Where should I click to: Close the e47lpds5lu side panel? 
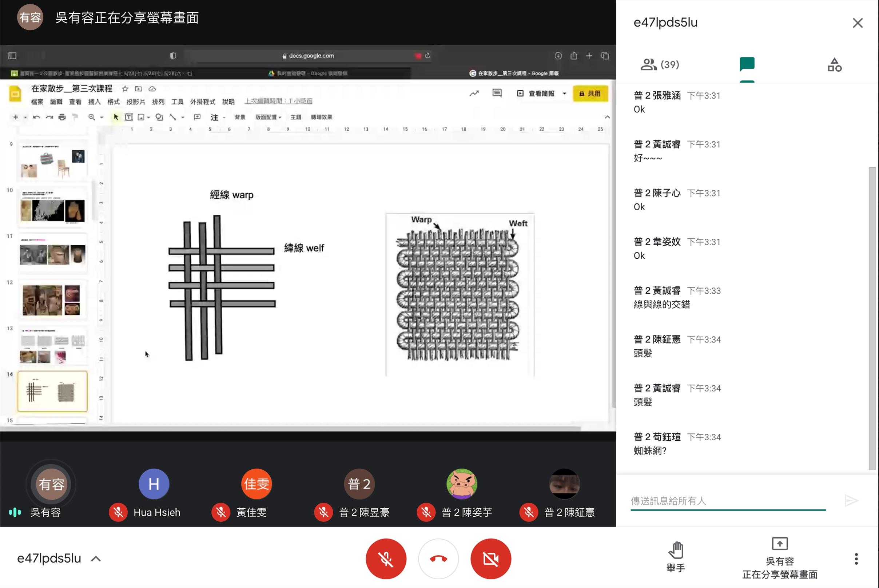pos(857,23)
